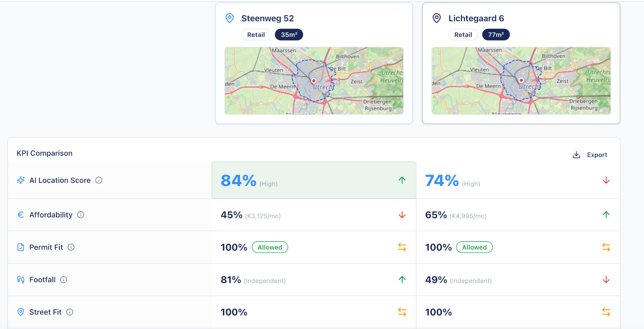Viewport: 644px width, 329px height.
Task: Click the green up arrow next to 81% footfall
Action: (402, 279)
